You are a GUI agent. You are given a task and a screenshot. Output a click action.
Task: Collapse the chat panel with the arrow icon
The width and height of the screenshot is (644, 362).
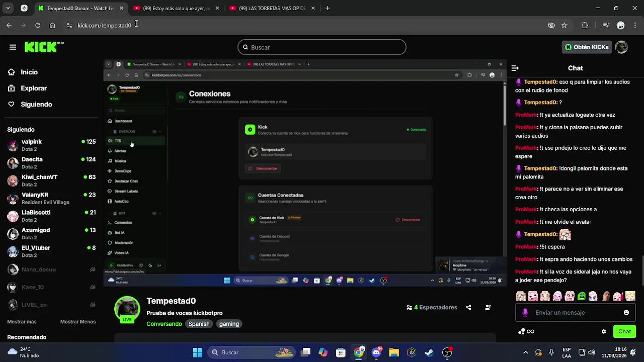[515, 68]
